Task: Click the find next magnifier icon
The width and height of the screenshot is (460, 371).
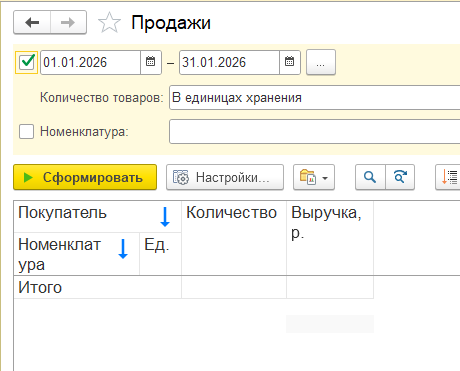Action: [x=400, y=177]
